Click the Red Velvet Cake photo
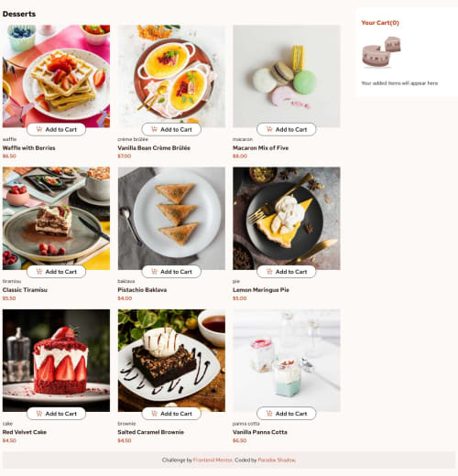Viewport: 458px width, 476px height. point(56,361)
